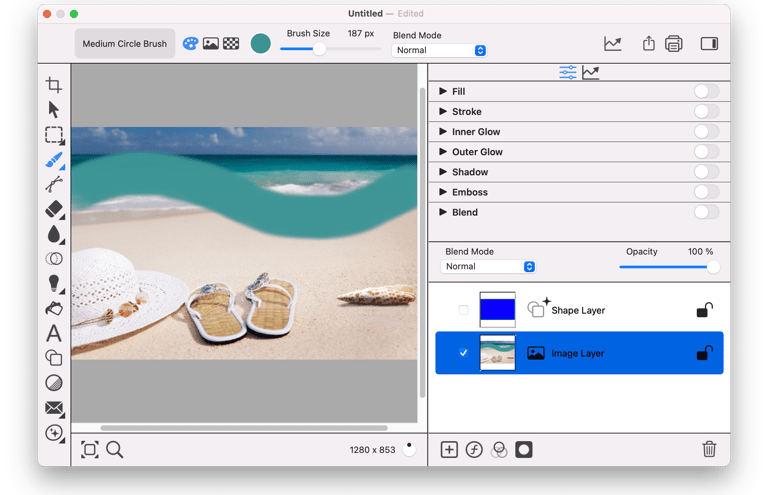Click the canvas horizontal scrollbar
Screen dimensions: 768x495
click(244, 428)
